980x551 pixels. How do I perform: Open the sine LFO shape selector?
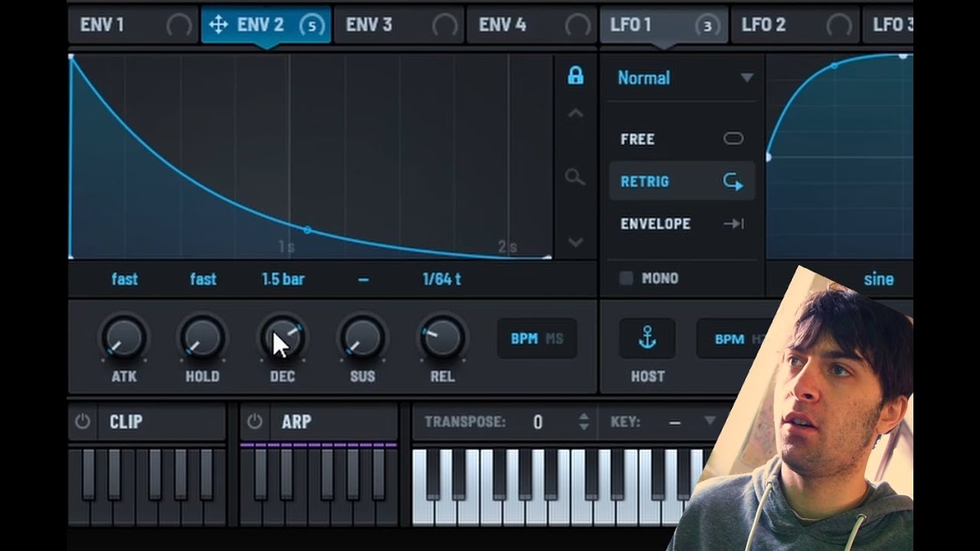coord(878,279)
